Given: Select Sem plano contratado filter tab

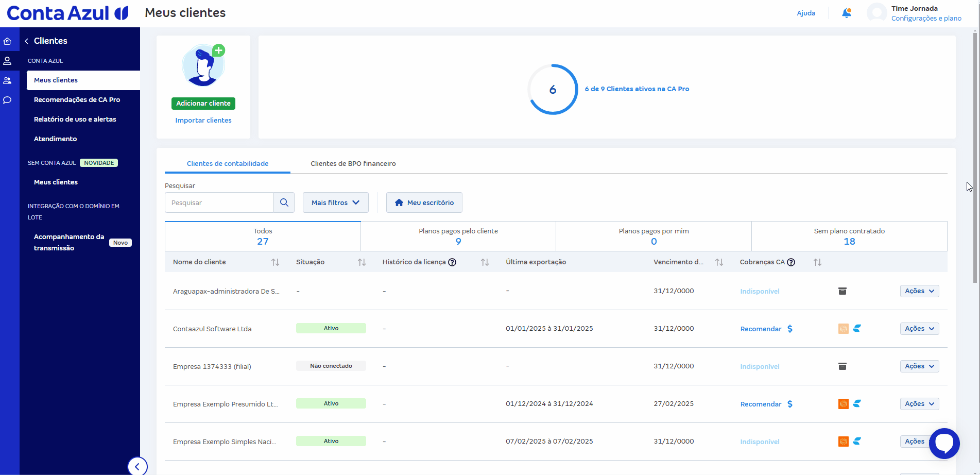Looking at the screenshot, I should click(x=849, y=236).
